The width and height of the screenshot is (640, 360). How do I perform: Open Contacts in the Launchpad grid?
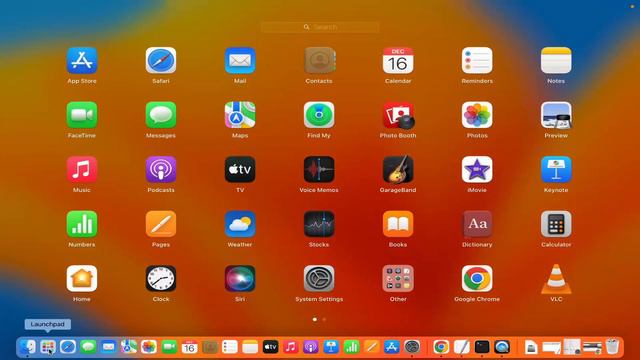[319, 60]
